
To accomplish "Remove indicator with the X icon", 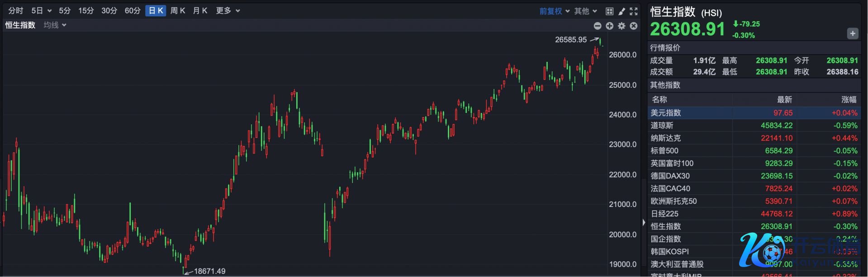I will [x=634, y=26].
